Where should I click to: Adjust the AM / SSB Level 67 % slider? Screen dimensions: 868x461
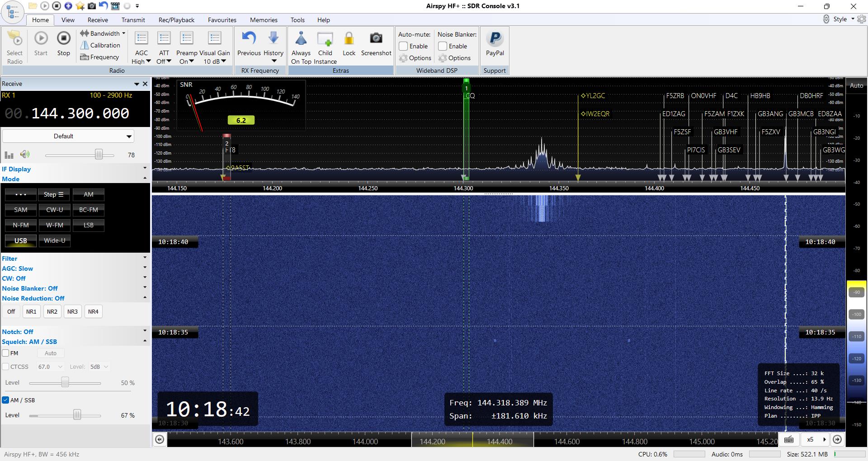click(77, 415)
